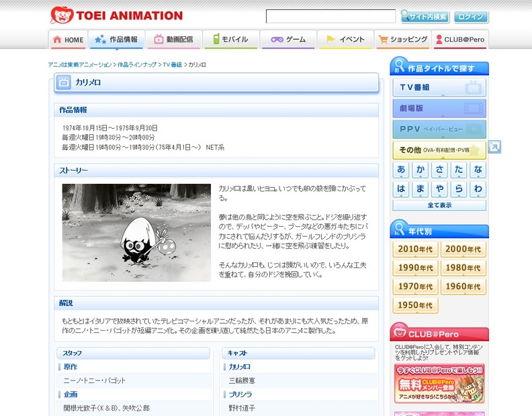Follow the 作品ラインナップ breadcrumb link
Screen dimensions: 532x416
[x=137, y=64]
